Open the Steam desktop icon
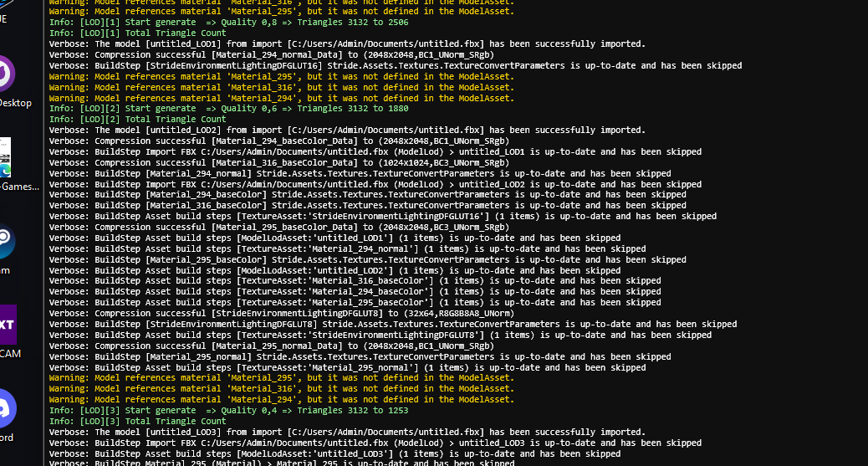868x466 pixels. coord(7,241)
